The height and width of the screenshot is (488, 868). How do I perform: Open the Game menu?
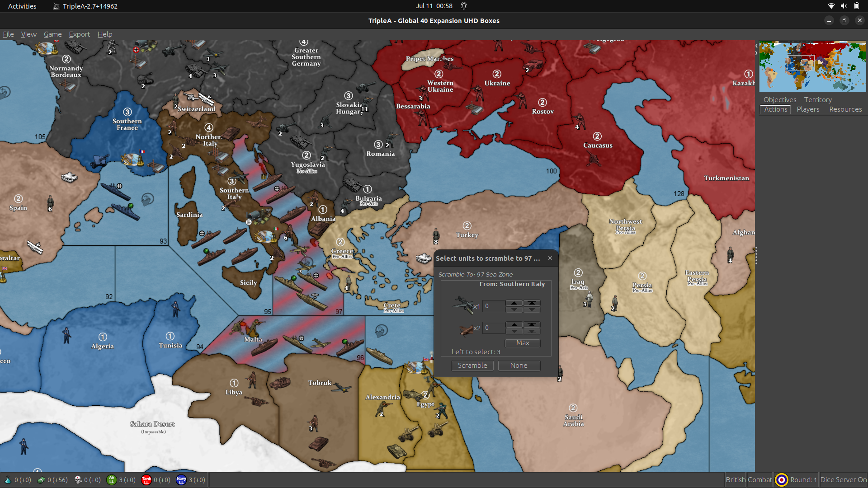click(x=52, y=34)
